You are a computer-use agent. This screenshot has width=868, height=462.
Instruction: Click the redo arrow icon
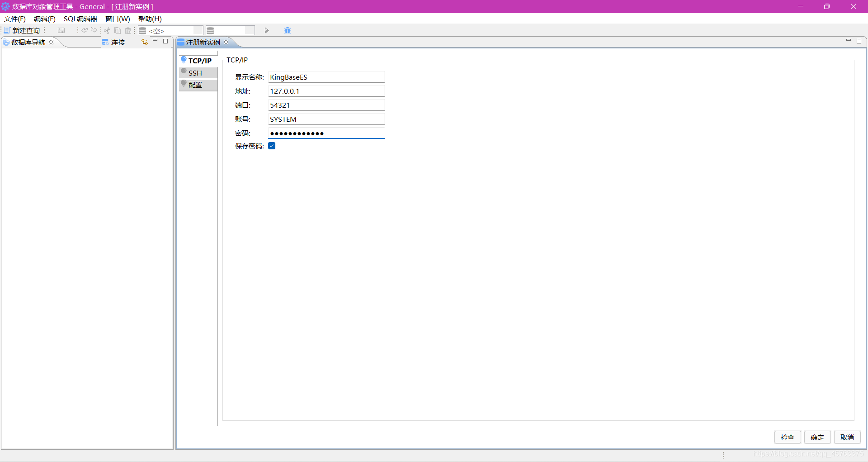pos(94,30)
